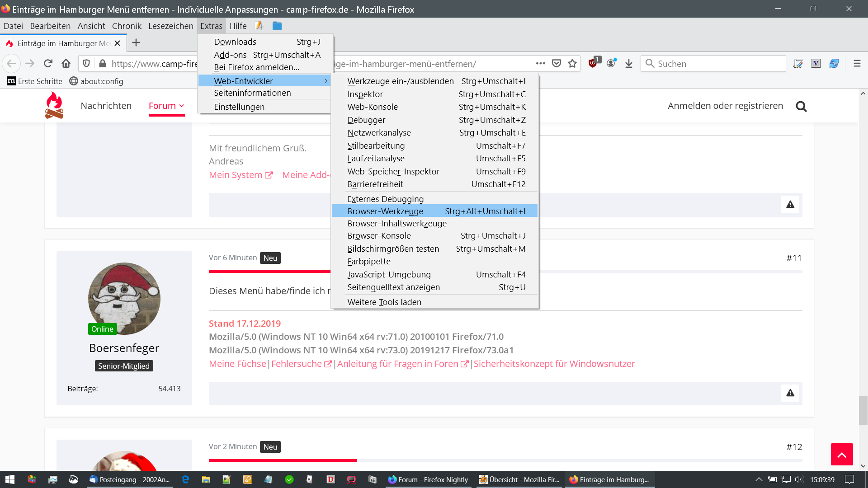Viewport: 868px width, 488px height.
Task: Open the downloads arrow in toolbar
Action: [628, 64]
